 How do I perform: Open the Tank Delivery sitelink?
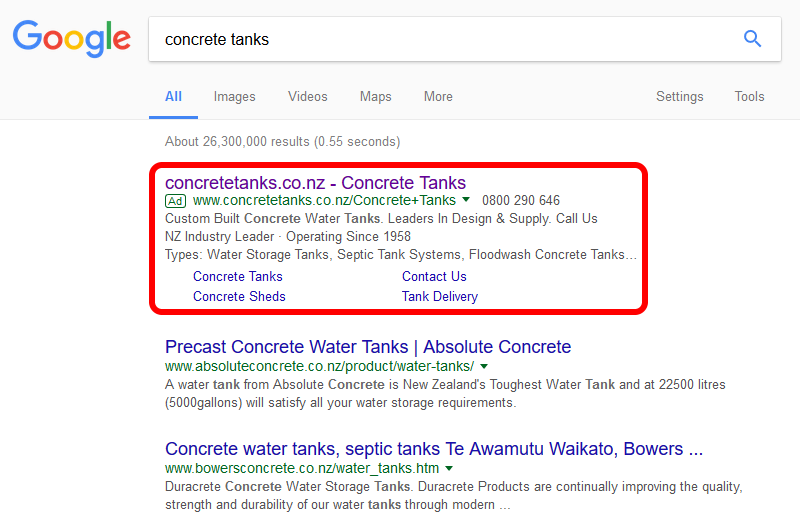click(x=440, y=297)
